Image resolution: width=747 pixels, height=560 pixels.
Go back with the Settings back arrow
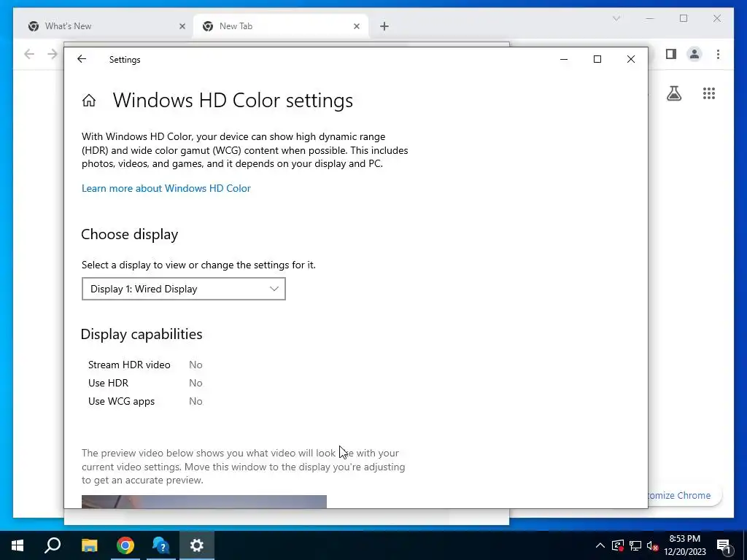click(82, 59)
